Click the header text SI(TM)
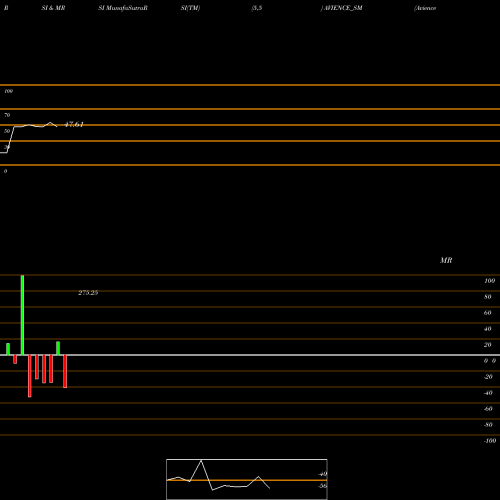This screenshot has width=500, height=500. pos(190,8)
